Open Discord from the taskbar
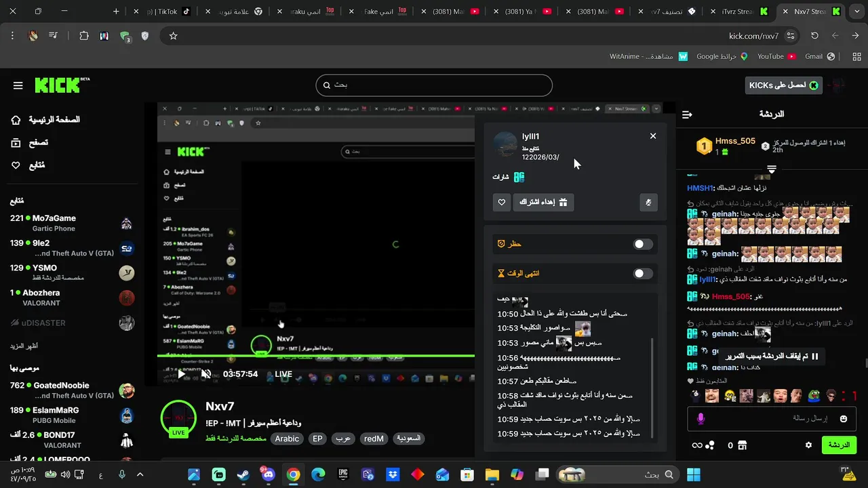 coord(268,474)
